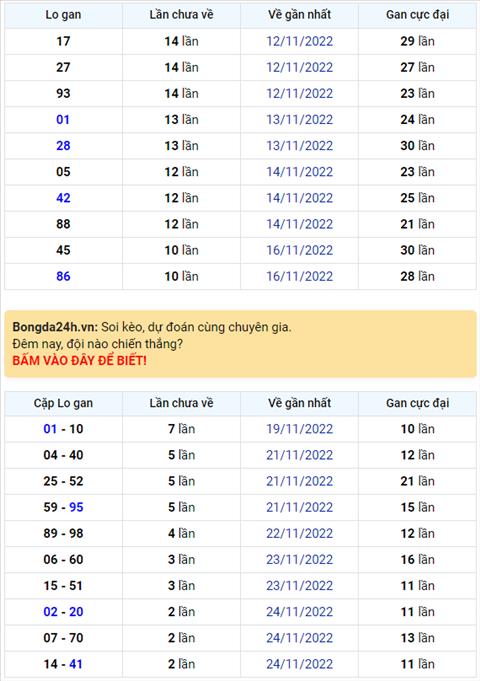Click '7 lần' for pair 01 - 10
480x681 pixels.
tap(182, 429)
